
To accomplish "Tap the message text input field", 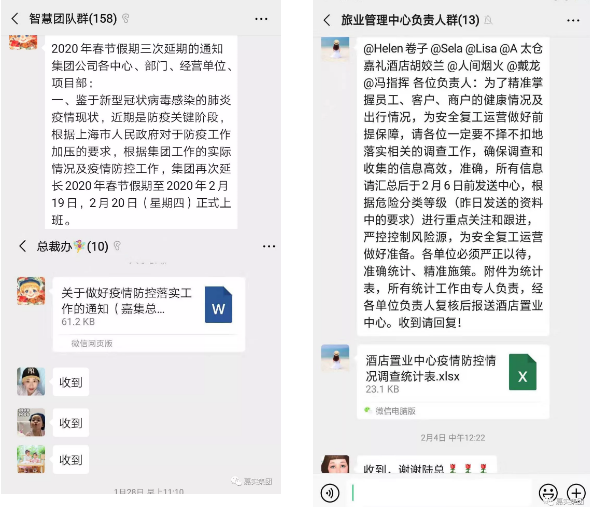I will pyautogui.click(x=439, y=493).
